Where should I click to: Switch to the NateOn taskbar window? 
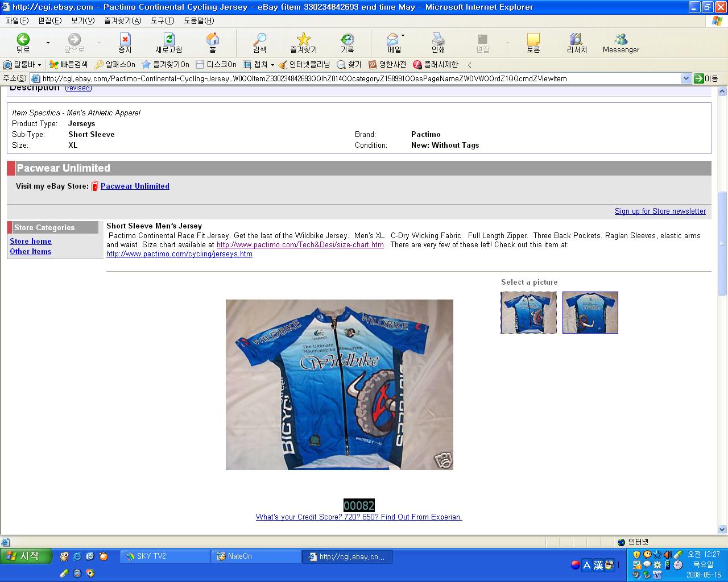[256, 556]
